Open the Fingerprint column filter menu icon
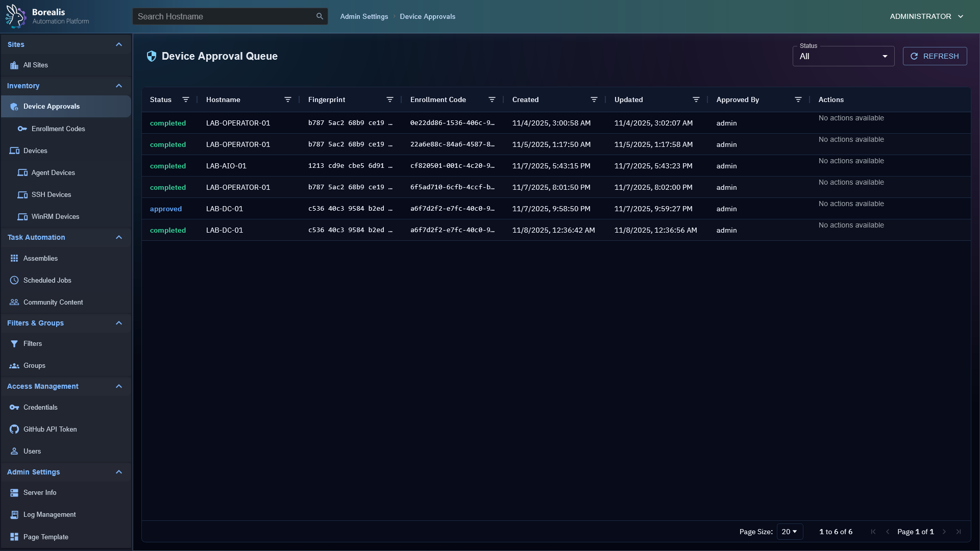 (x=390, y=99)
